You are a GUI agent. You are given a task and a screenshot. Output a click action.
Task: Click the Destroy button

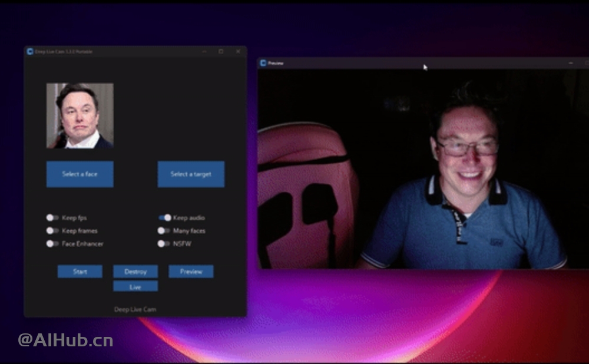135,271
